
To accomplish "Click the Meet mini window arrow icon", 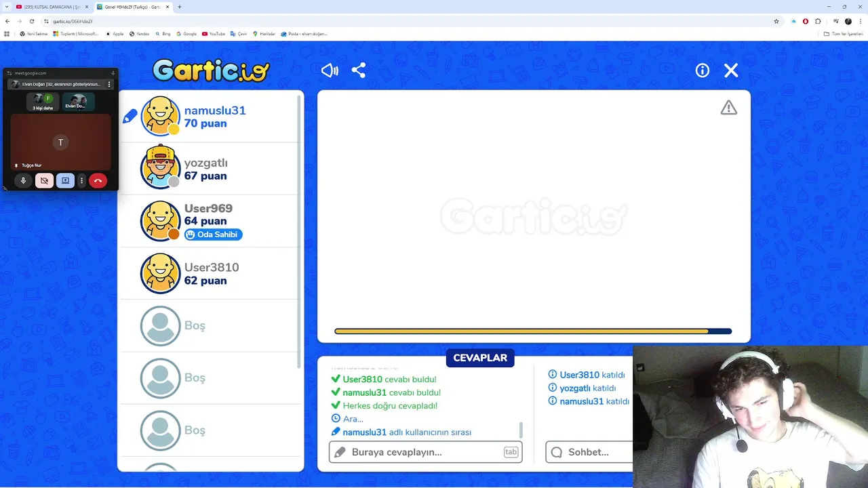I will (x=113, y=73).
